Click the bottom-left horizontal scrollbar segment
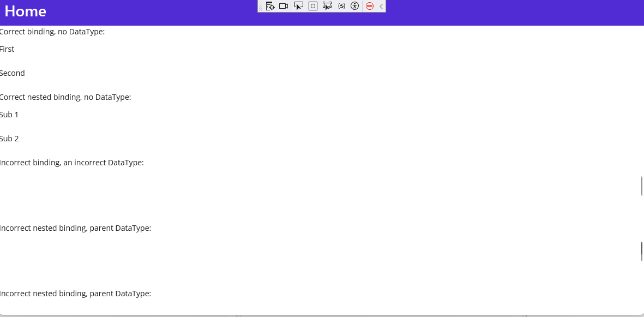This screenshot has height=317, width=644. click(x=117, y=315)
